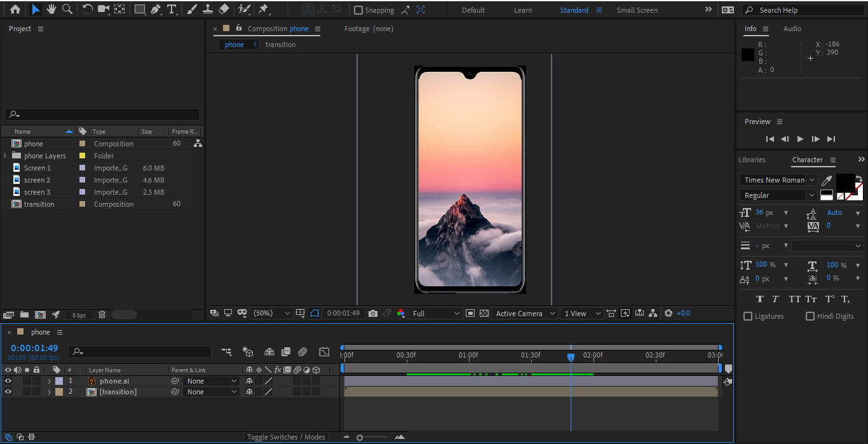Expand the phone Layers folder
The width and height of the screenshot is (868, 444).
(x=6, y=156)
